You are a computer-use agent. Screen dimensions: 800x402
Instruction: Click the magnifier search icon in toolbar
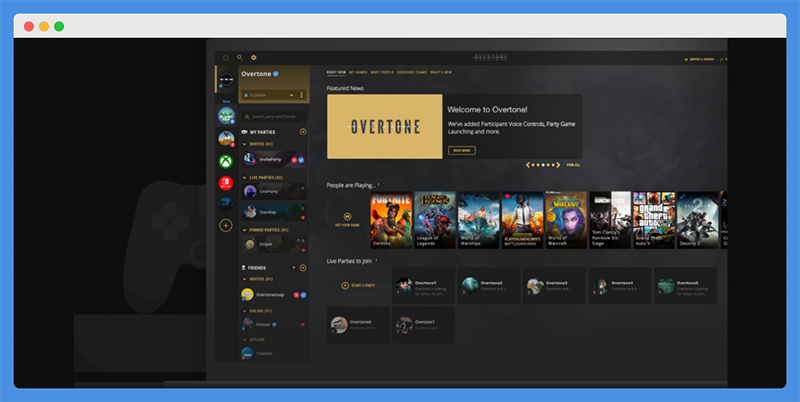point(240,58)
